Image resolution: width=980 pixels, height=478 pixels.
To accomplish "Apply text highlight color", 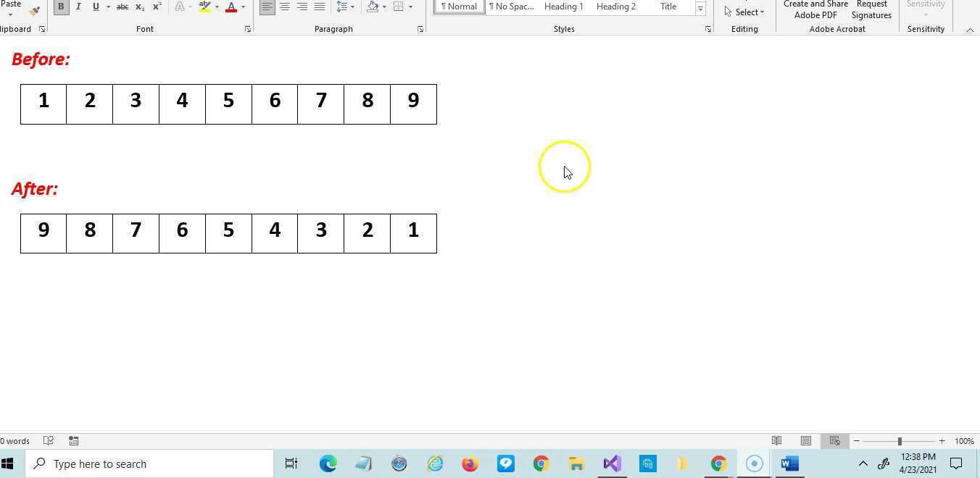I will coord(205,7).
